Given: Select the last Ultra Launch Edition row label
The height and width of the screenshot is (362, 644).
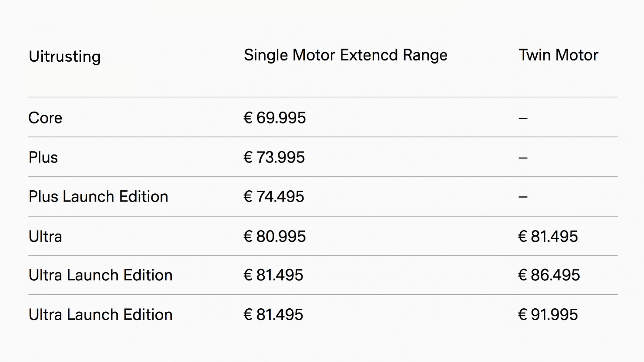Looking at the screenshot, I should pyautogui.click(x=101, y=315).
